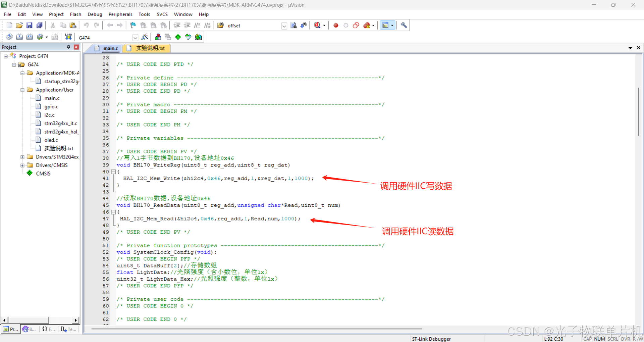644x342 pixels.
Task: Unindent selected lines using the Unindent icon
Action: point(187,25)
